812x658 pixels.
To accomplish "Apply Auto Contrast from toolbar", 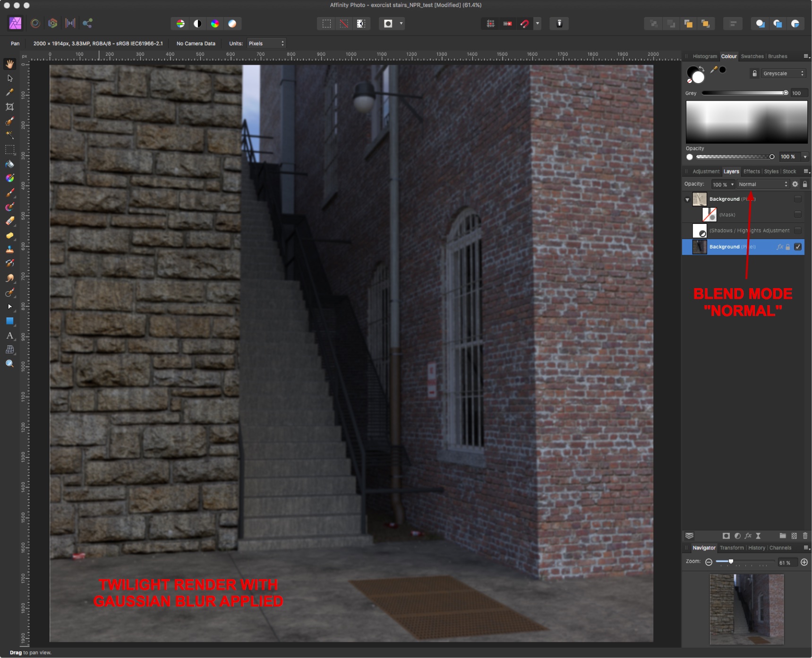I will click(197, 24).
